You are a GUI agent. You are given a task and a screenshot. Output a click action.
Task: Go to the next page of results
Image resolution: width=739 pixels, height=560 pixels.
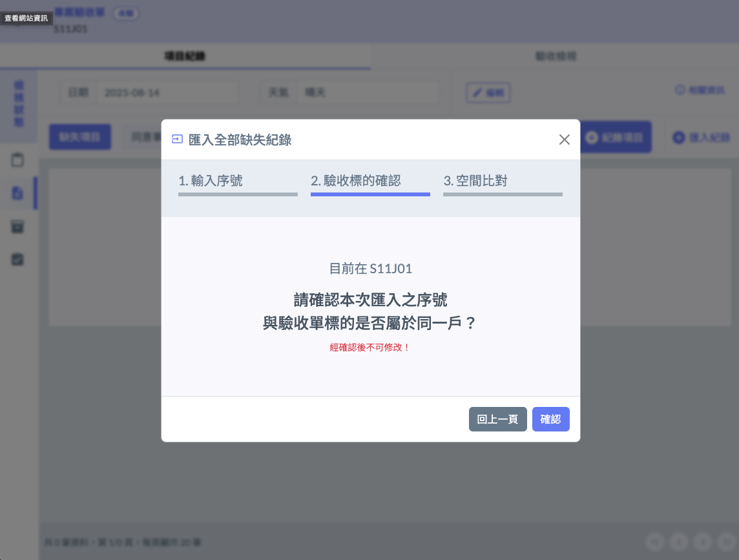pos(703,541)
